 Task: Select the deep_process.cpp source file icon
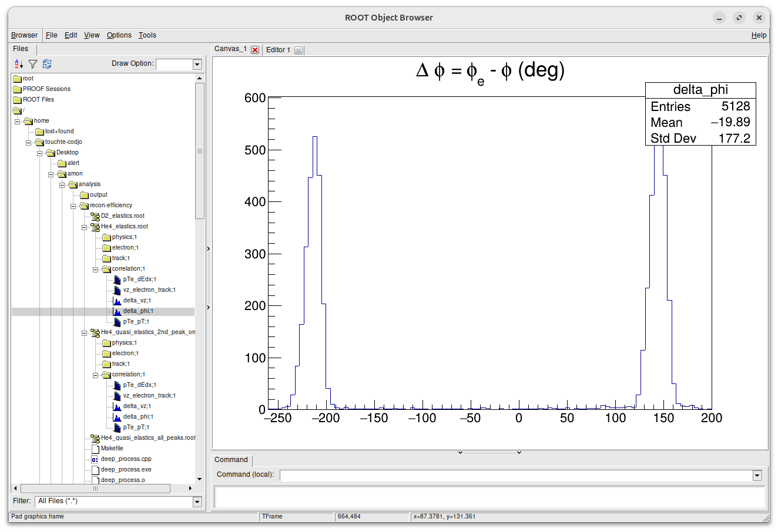(95, 459)
